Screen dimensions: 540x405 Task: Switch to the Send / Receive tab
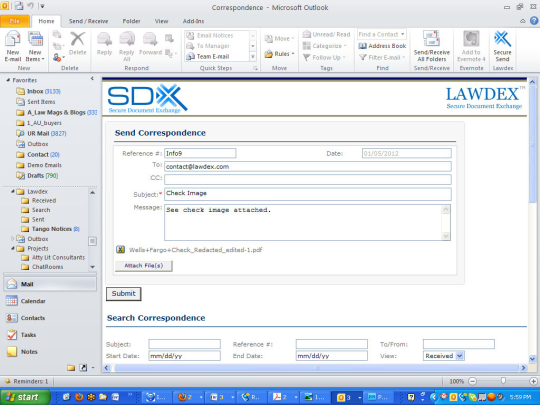(x=88, y=21)
